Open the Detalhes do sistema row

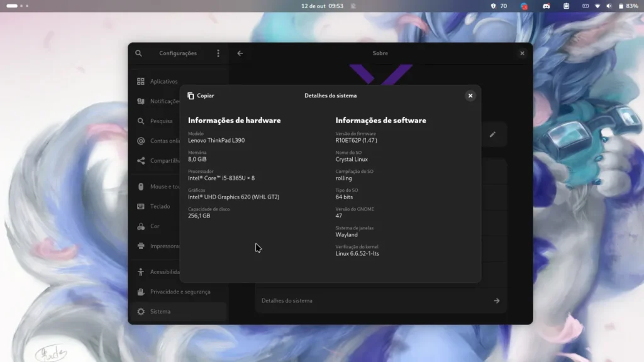pos(380,301)
